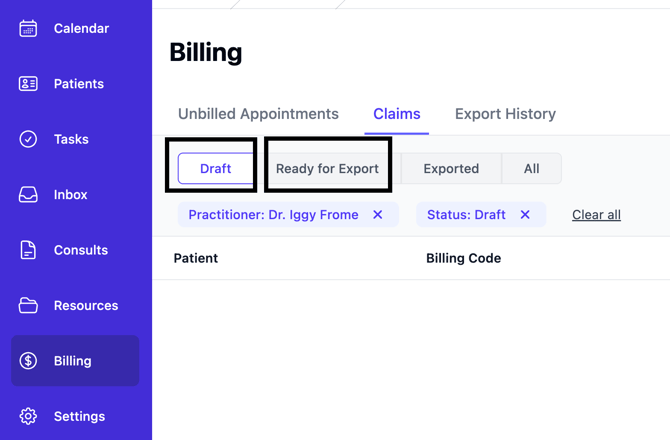Remove the Practitioner Dr. Iggy Frome filter
Screen dimensions: 670x440
tap(378, 215)
